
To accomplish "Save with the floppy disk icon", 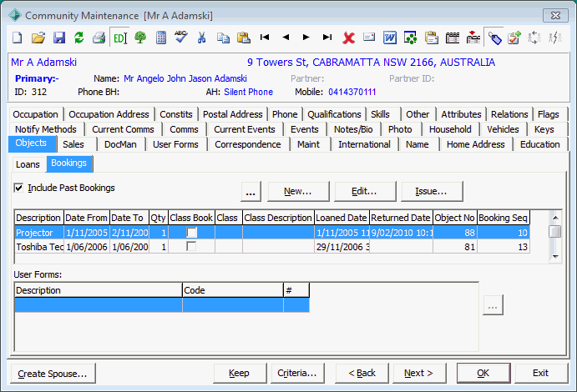I will [x=59, y=38].
